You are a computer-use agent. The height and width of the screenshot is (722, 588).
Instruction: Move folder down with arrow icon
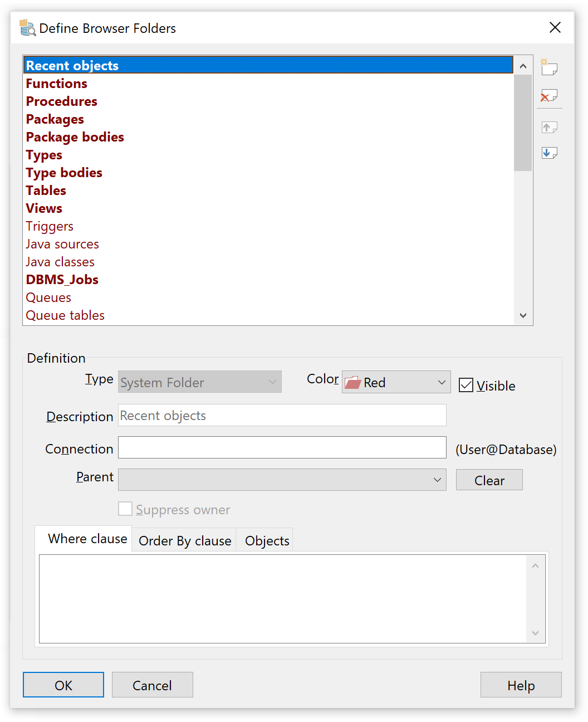click(x=549, y=153)
